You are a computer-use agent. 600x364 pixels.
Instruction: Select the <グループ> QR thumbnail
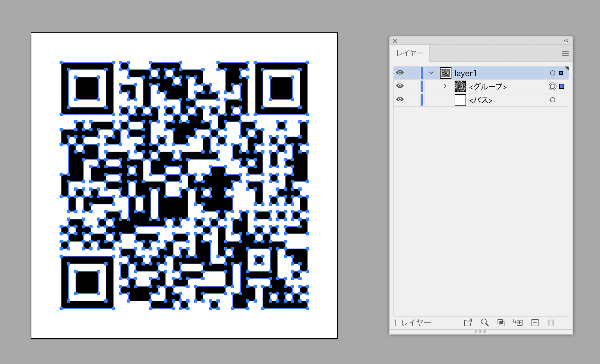[460, 86]
